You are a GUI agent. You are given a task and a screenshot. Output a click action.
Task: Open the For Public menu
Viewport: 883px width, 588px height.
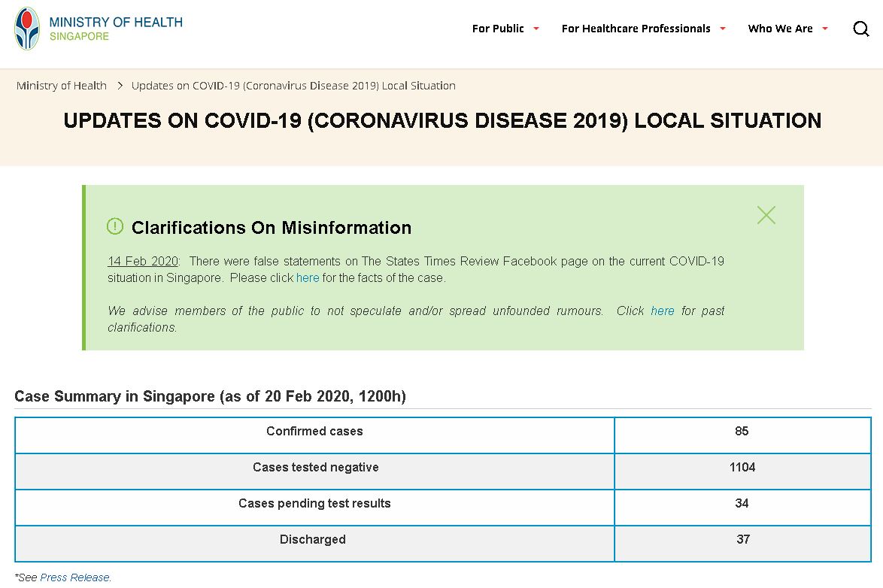point(498,29)
